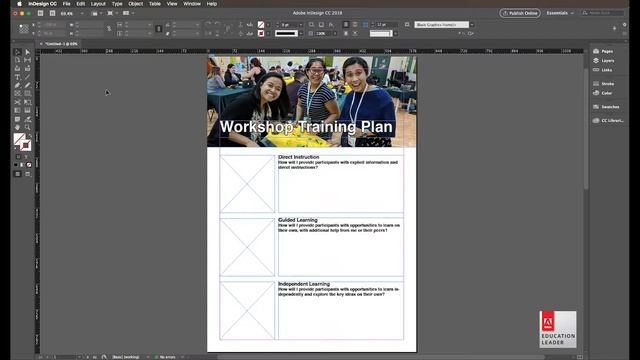
Task: Click the Fill box in Tools panel
Action: [x=19, y=139]
